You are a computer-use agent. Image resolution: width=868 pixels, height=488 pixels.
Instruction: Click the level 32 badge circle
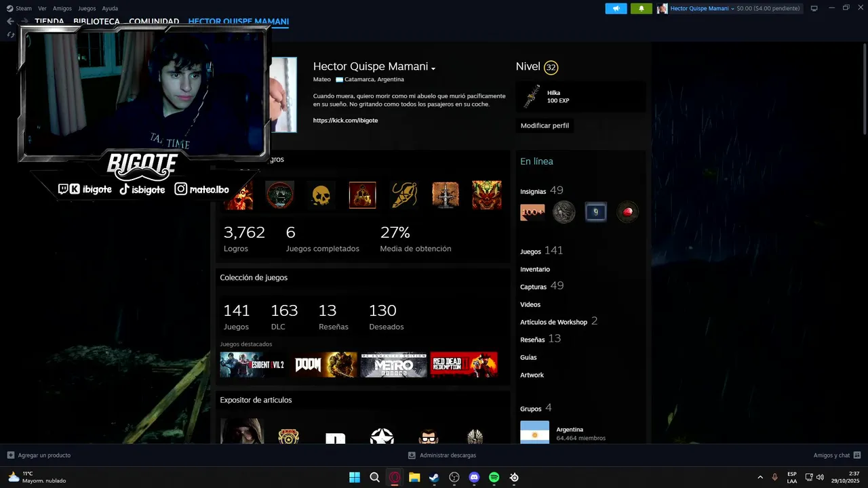pos(551,67)
